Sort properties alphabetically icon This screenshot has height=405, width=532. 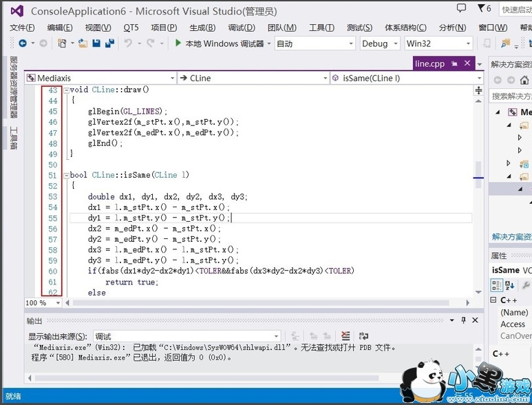(x=511, y=285)
